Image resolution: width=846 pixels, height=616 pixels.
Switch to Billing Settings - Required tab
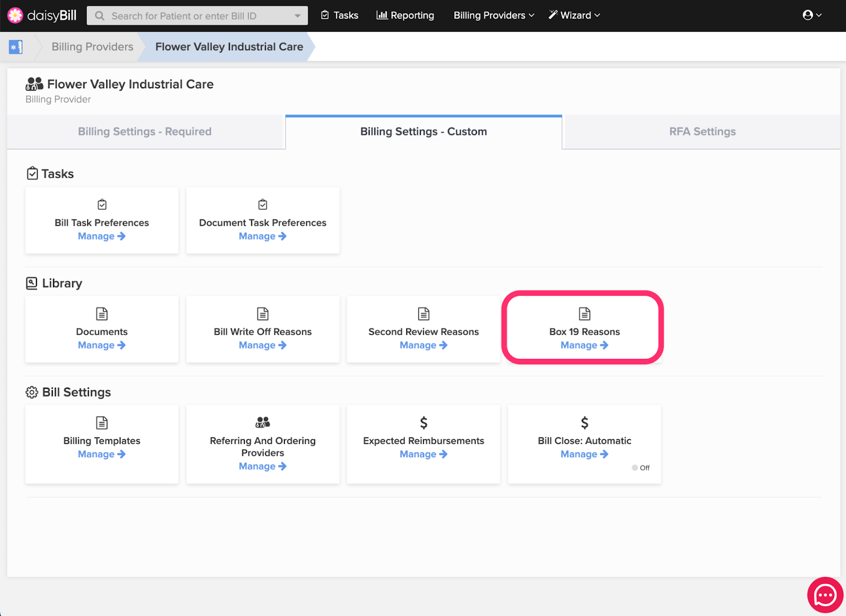click(x=145, y=132)
